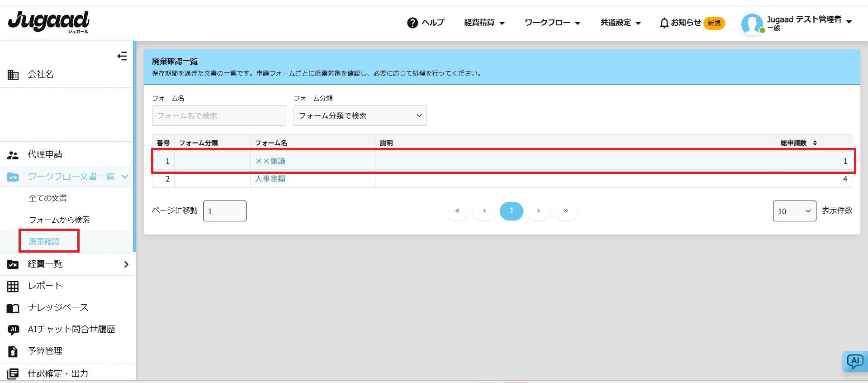This screenshot has height=383, width=868.
Task: Open the 表示件数 page size dropdown
Action: coord(794,211)
